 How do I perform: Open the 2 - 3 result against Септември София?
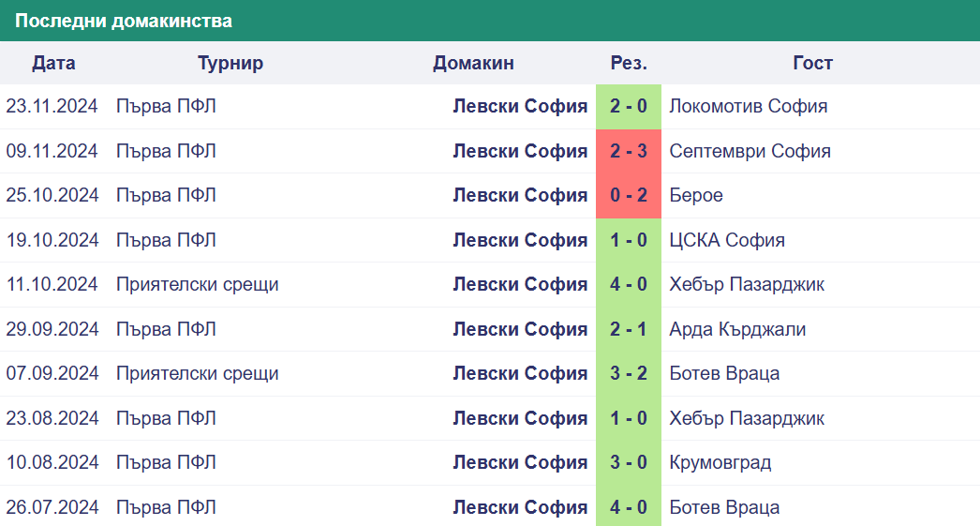pos(628,151)
